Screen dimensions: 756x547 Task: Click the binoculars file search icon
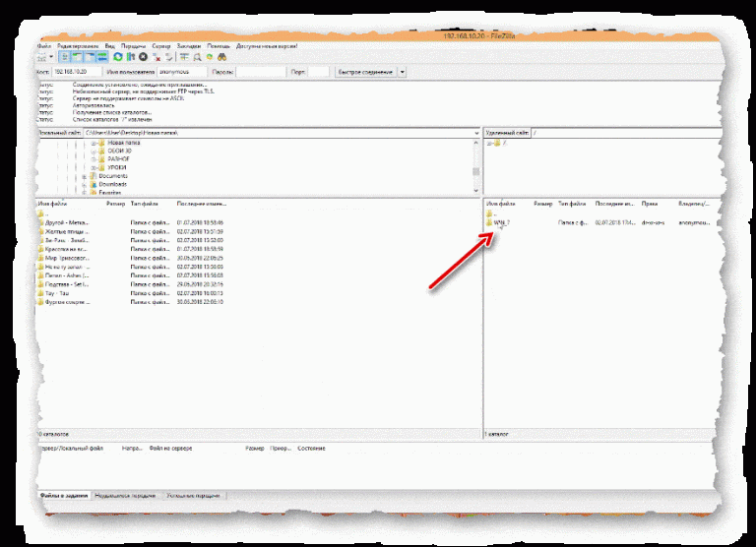tap(221, 58)
